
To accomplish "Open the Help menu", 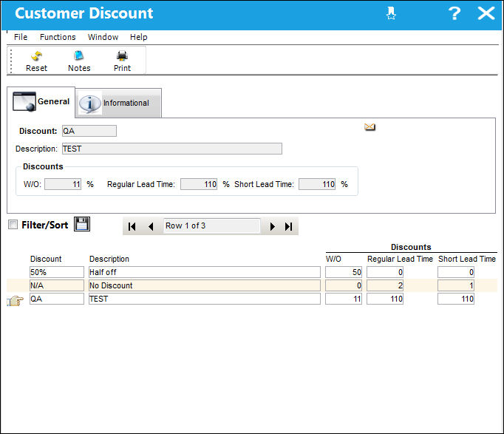I will click(138, 37).
